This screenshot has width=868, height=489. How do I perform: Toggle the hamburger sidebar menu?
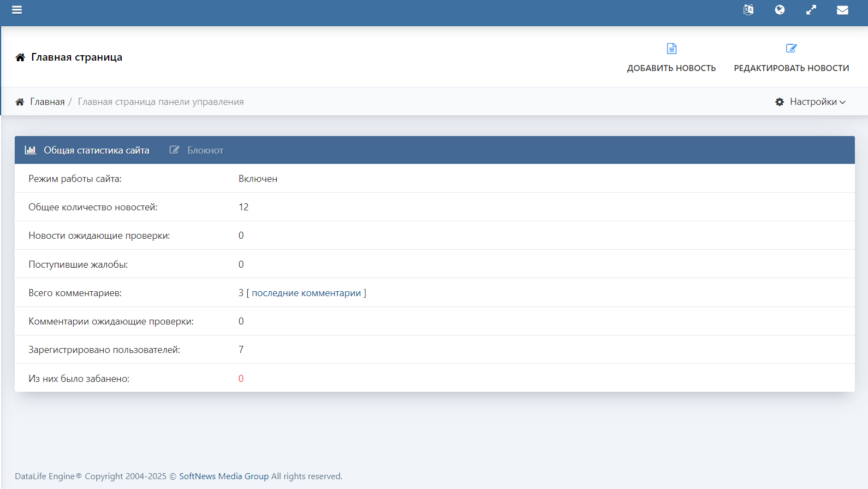click(17, 10)
